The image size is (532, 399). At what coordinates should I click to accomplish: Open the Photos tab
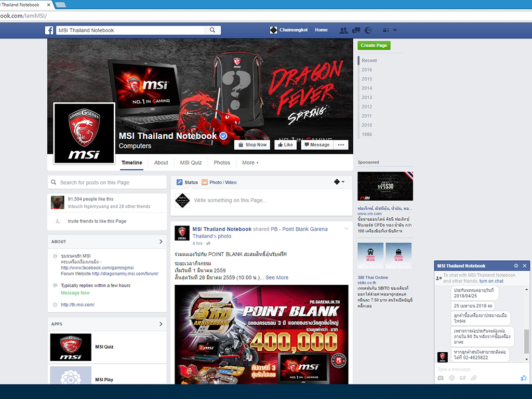[x=222, y=163]
